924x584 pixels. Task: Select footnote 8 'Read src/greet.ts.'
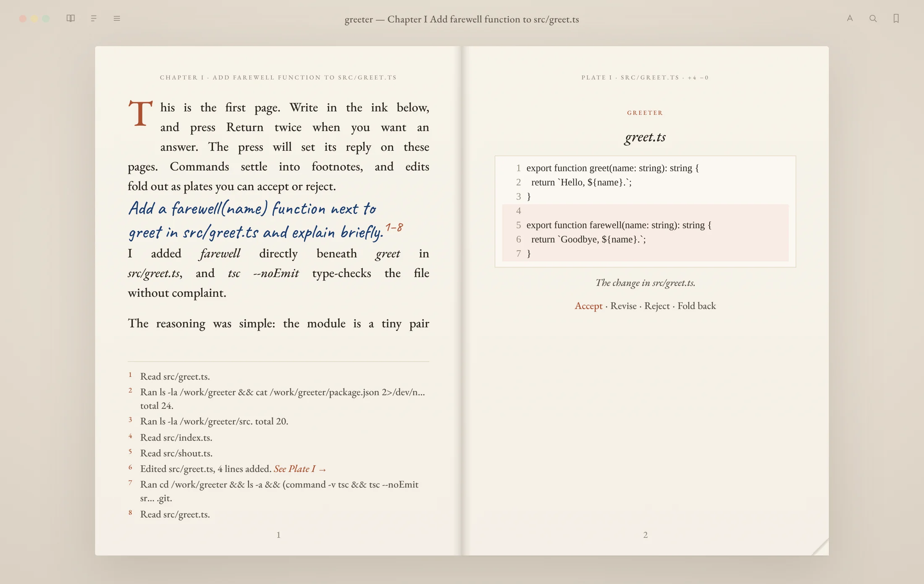coord(175,514)
